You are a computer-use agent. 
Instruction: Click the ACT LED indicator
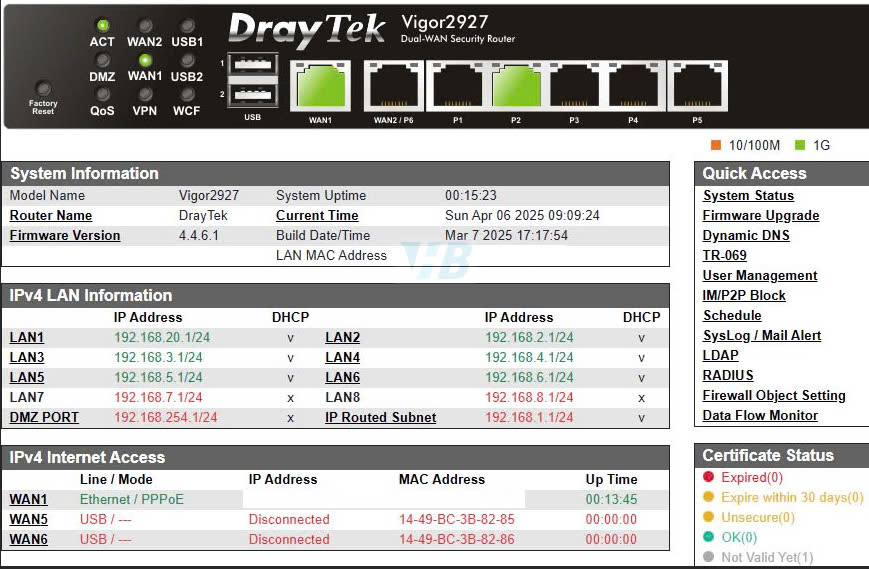103,25
